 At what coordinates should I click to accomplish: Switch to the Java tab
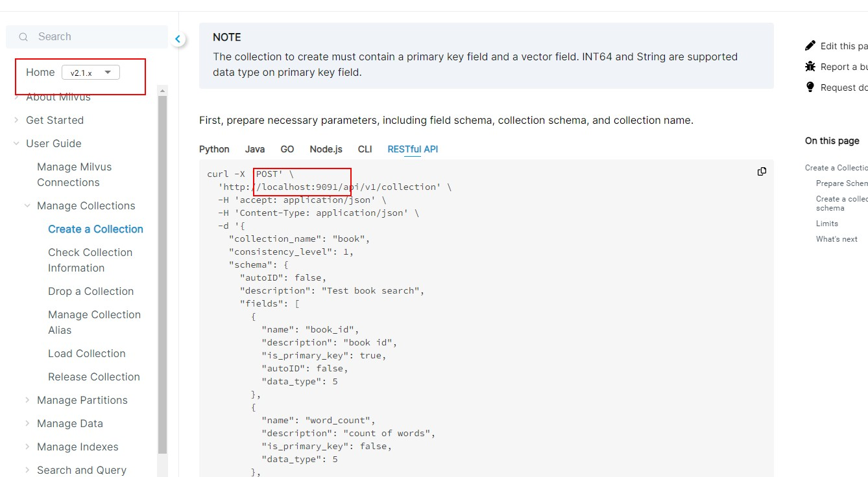254,149
